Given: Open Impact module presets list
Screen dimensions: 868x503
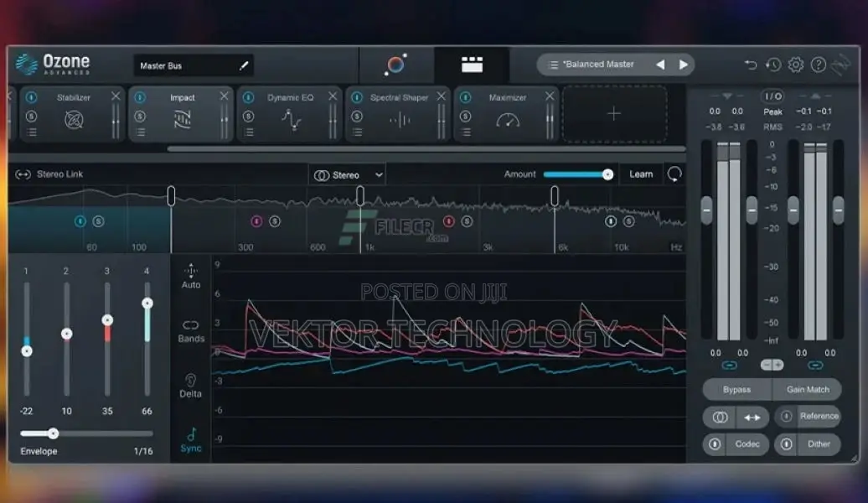Looking at the screenshot, I should [140, 132].
